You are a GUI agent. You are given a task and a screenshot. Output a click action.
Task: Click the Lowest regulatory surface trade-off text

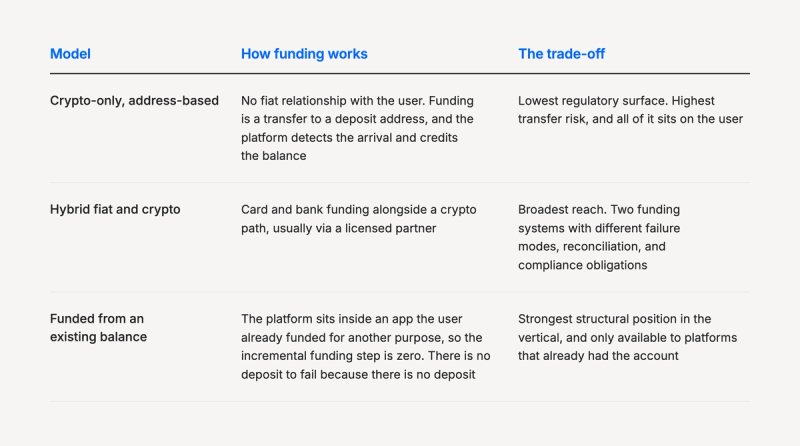click(x=631, y=110)
